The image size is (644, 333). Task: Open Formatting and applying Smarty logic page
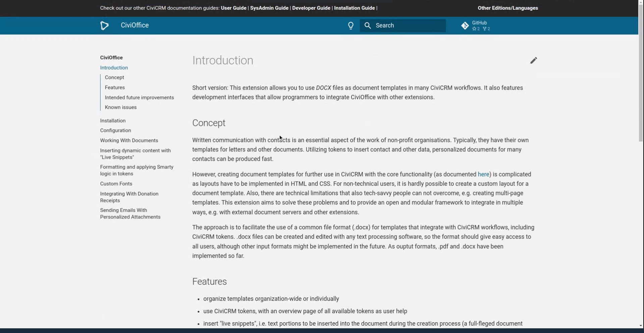click(137, 170)
